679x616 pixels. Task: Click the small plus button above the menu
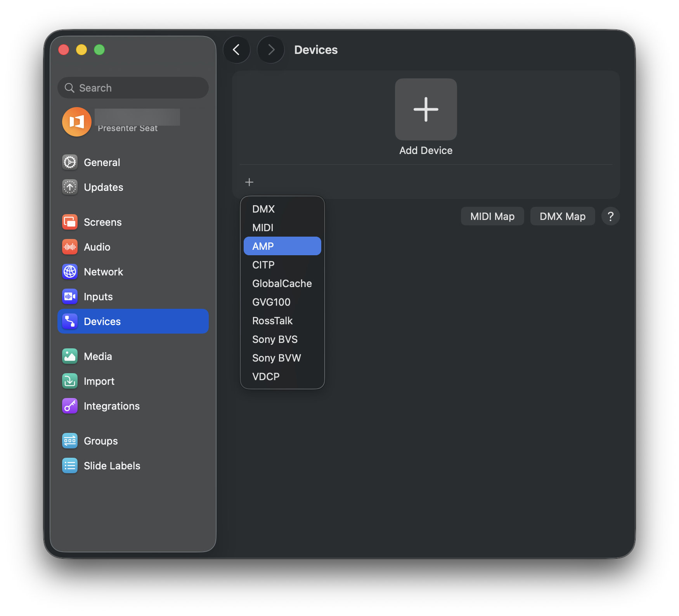(x=249, y=182)
